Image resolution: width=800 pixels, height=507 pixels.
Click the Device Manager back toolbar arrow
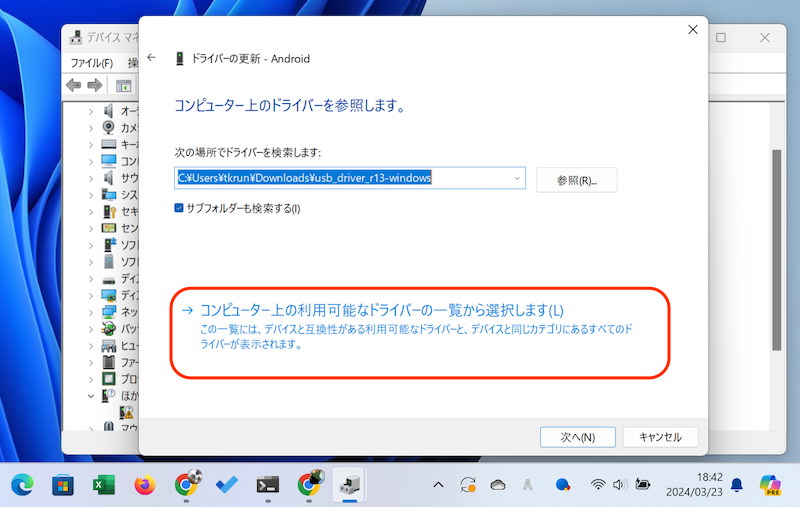[74, 86]
